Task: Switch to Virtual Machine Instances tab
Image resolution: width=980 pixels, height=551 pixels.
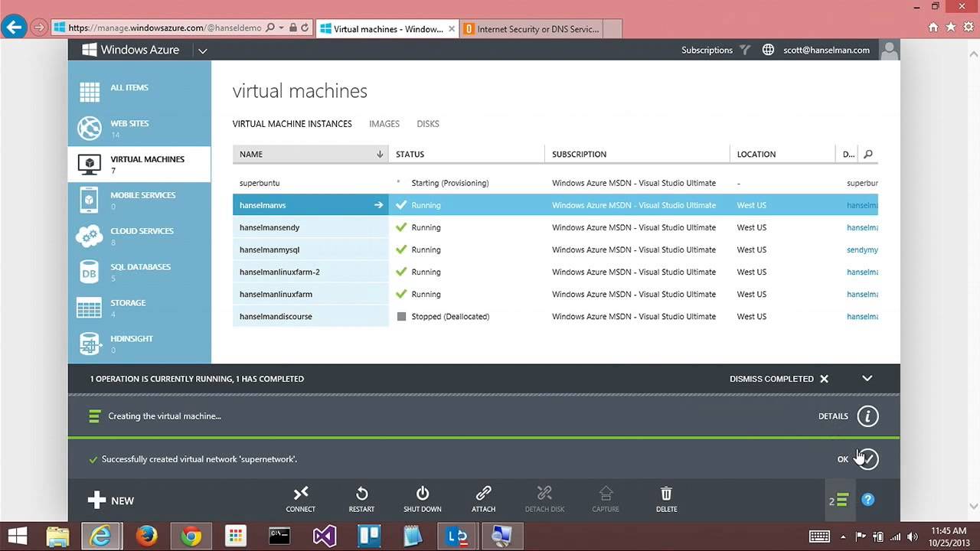Action: (x=292, y=123)
